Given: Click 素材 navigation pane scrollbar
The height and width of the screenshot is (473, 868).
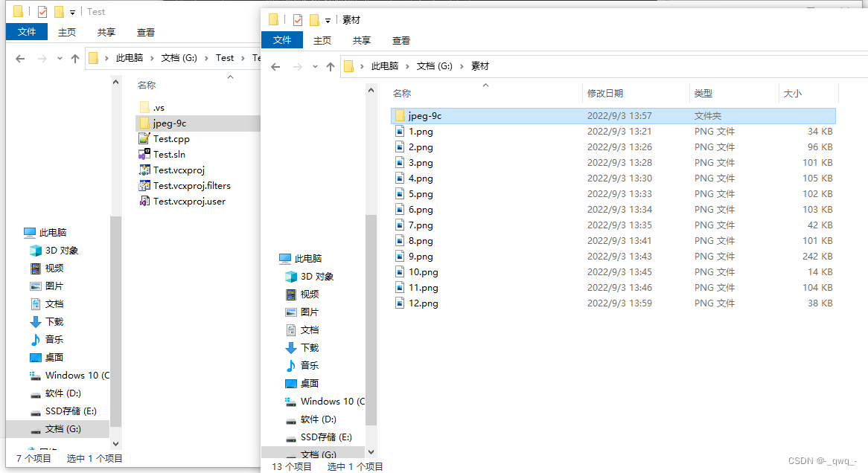Looking at the screenshot, I should (371, 320).
